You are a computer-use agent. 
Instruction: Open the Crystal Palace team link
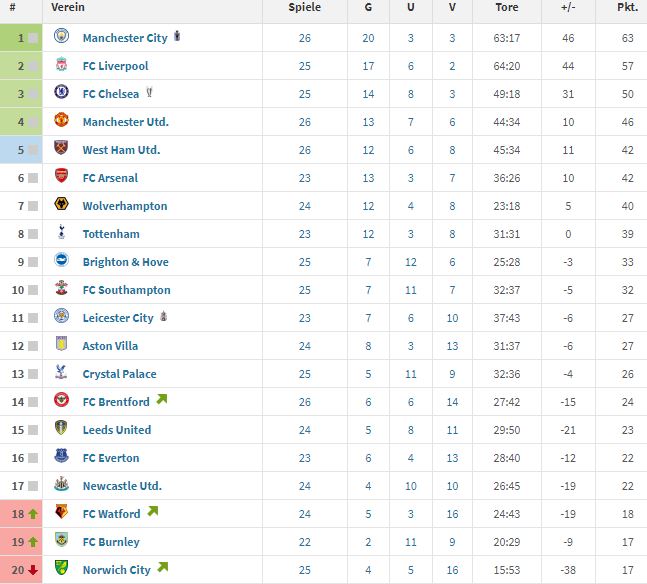pos(120,374)
